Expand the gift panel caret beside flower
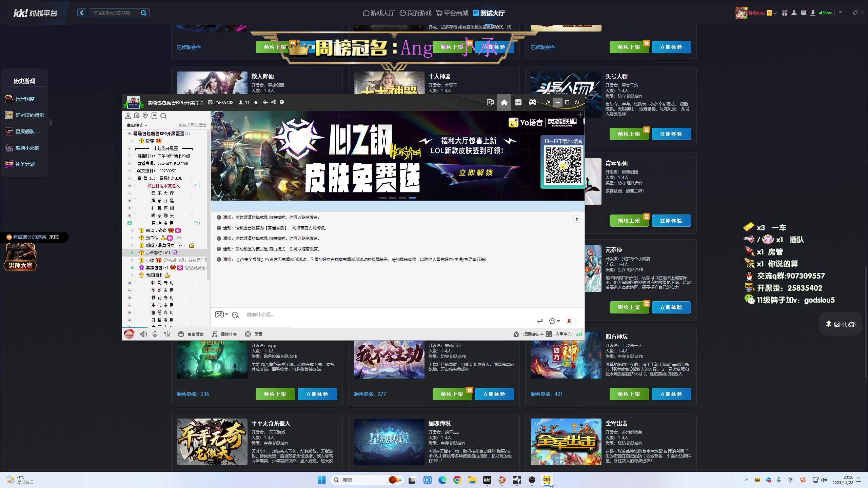Image resolution: width=868 pixels, height=488 pixels. tap(577, 322)
